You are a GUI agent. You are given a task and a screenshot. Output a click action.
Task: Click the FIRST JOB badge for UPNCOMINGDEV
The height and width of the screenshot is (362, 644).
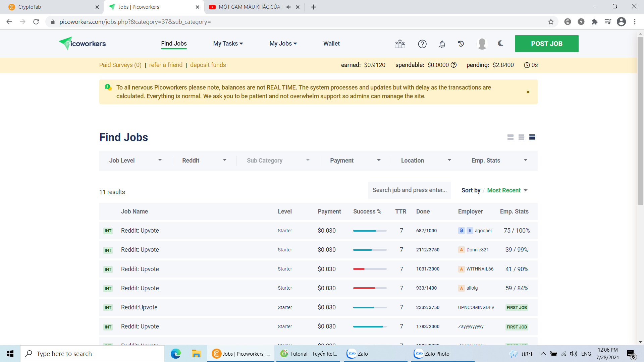[517, 307]
